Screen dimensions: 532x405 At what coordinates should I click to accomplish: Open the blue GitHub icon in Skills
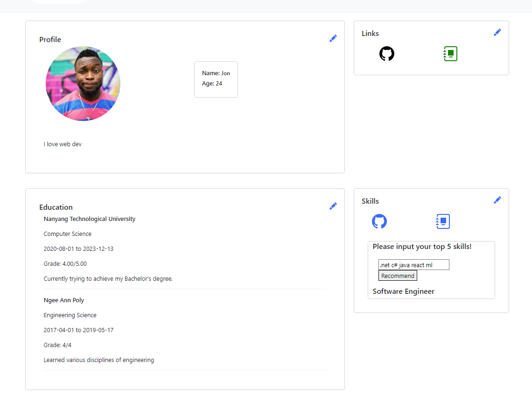click(x=379, y=221)
